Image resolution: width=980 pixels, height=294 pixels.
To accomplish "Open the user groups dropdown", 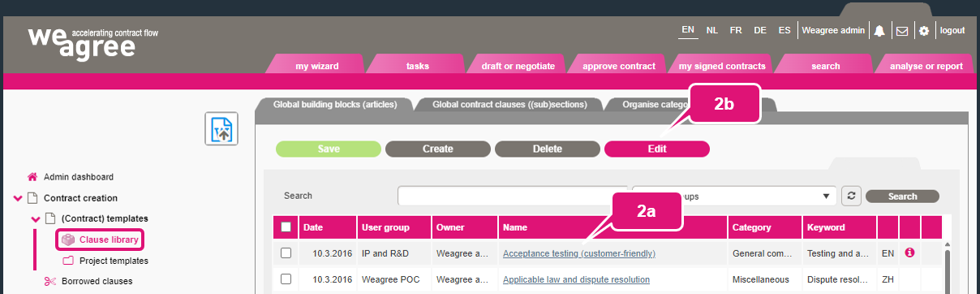I will pyautogui.click(x=734, y=196).
